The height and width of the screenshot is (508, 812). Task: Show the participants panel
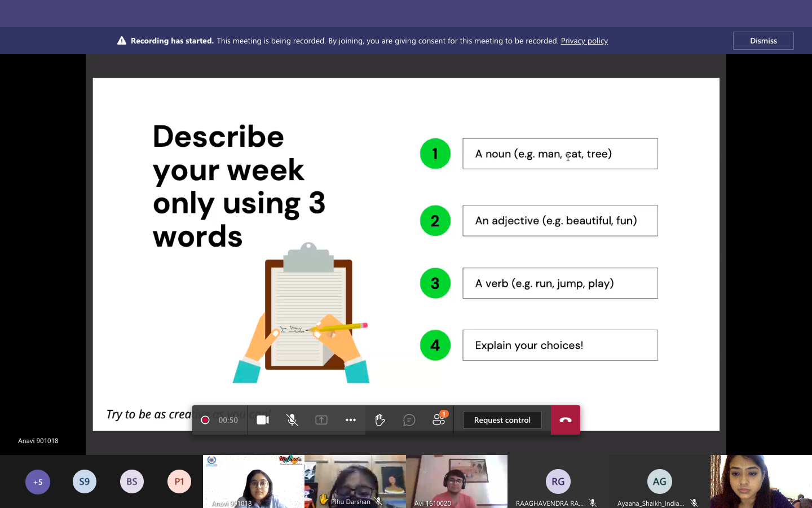point(439,420)
